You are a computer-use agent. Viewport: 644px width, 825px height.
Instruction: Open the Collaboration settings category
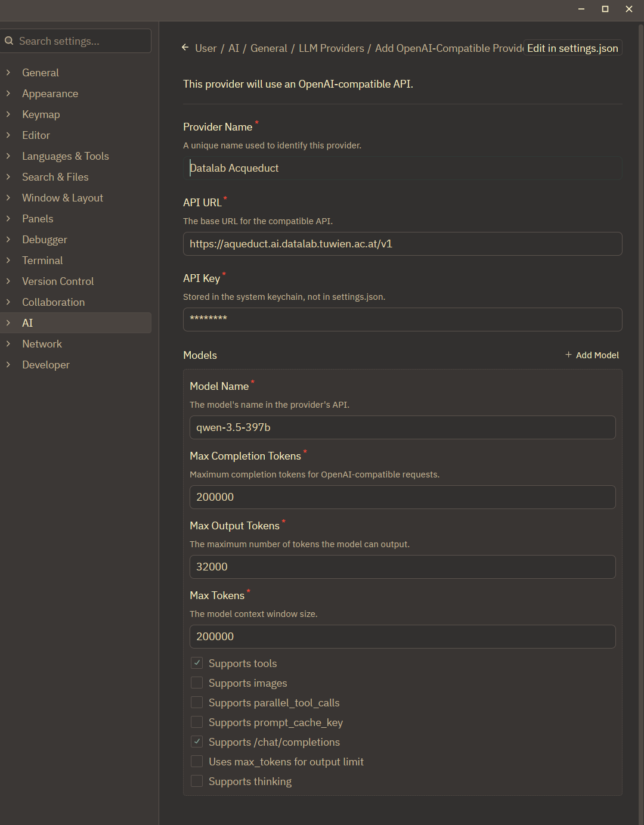76,302
